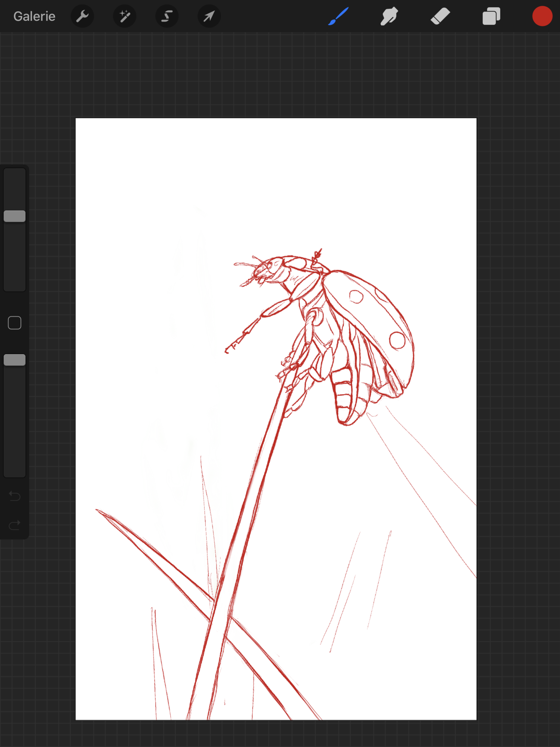Activate the Transform arrow tool
This screenshot has width=560, height=747.
[x=209, y=16]
